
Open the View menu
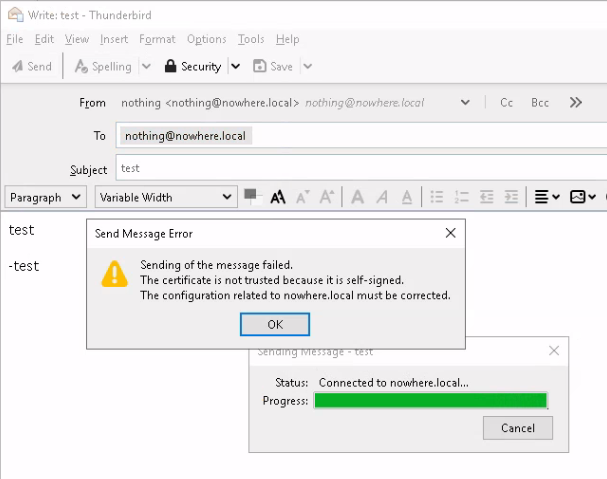tap(77, 39)
